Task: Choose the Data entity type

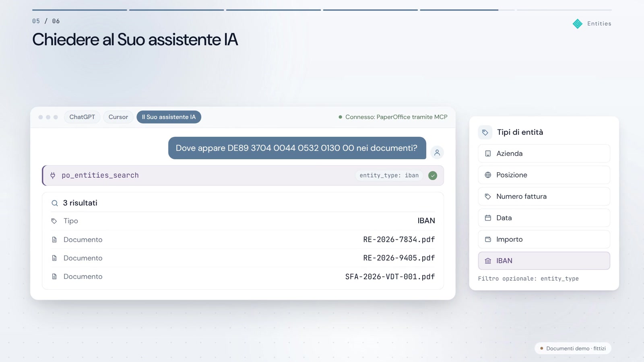Action: (x=544, y=218)
